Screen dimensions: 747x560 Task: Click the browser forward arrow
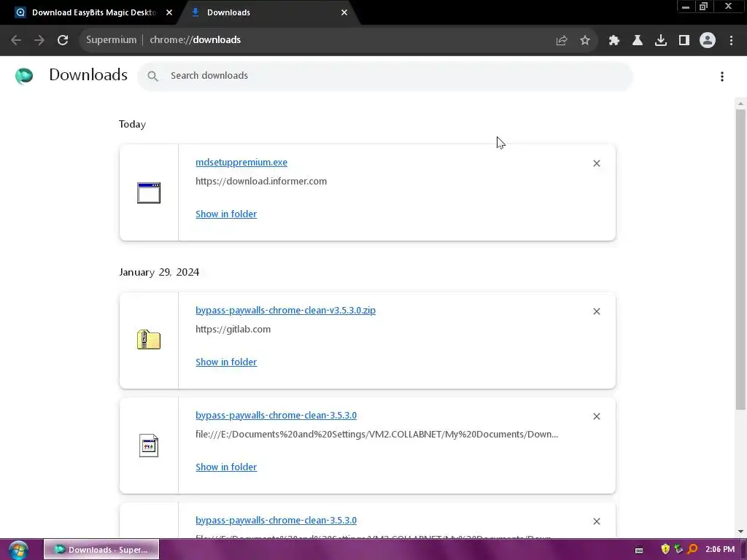tap(39, 40)
